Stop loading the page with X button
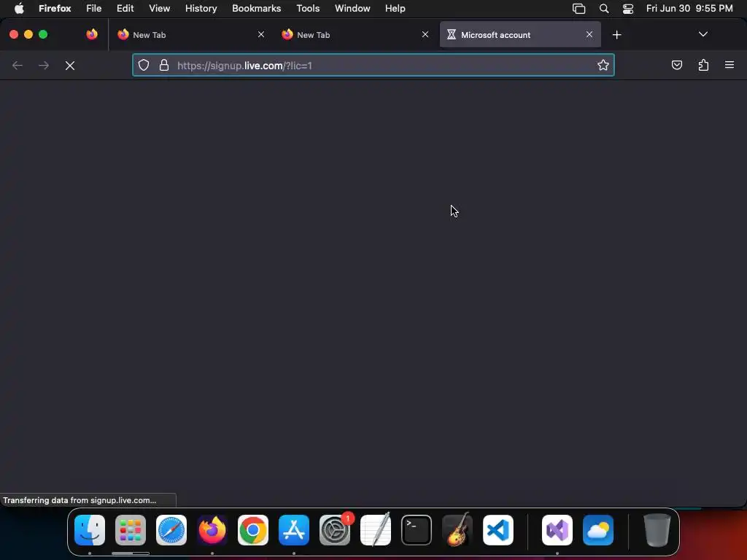The width and height of the screenshot is (747, 560). pyautogui.click(x=70, y=66)
